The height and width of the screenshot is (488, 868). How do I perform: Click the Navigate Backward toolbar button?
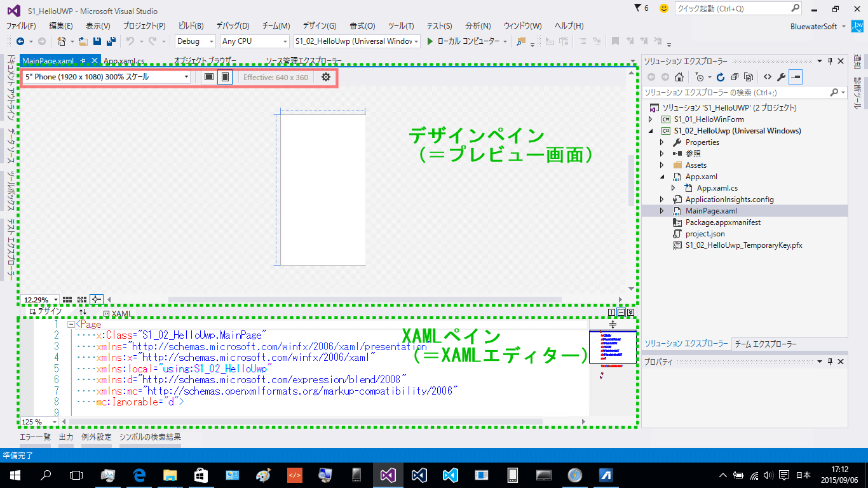tap(20, 41)
